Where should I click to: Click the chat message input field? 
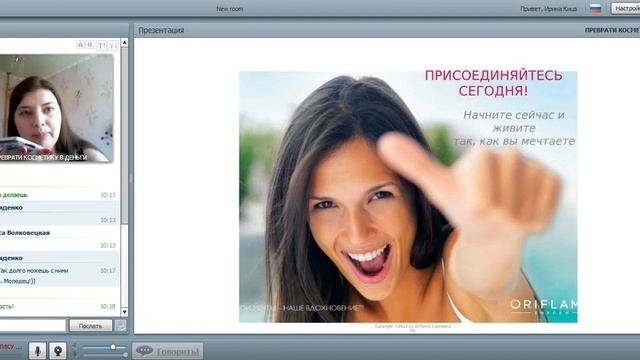tap(33, 326)
